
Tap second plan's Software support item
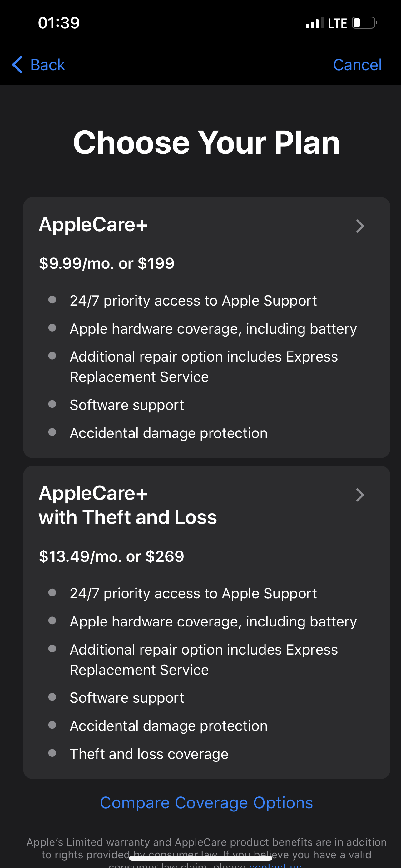(126, 697)
